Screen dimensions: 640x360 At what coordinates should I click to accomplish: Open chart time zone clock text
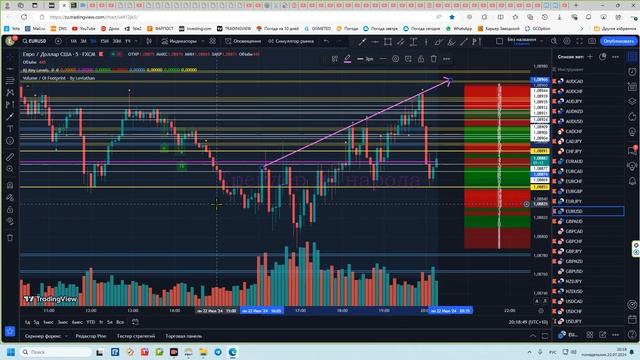point(528,322)
